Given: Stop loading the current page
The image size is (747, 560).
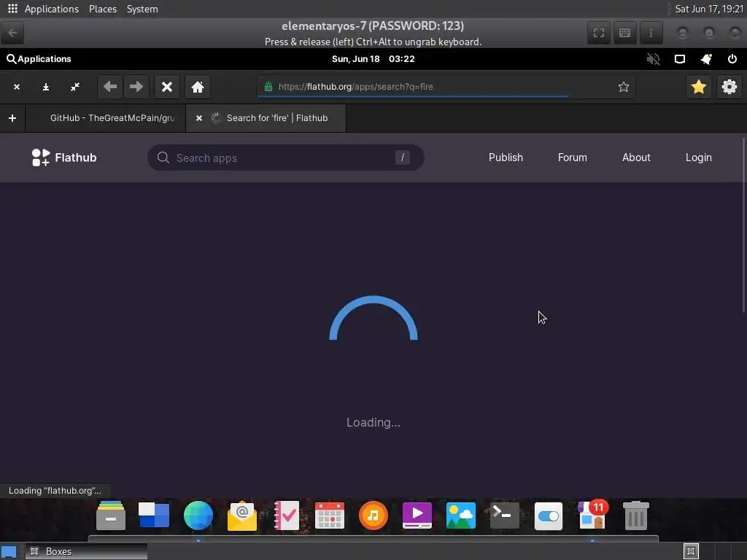Looking at the screenshot, I should tap(167, 87).
